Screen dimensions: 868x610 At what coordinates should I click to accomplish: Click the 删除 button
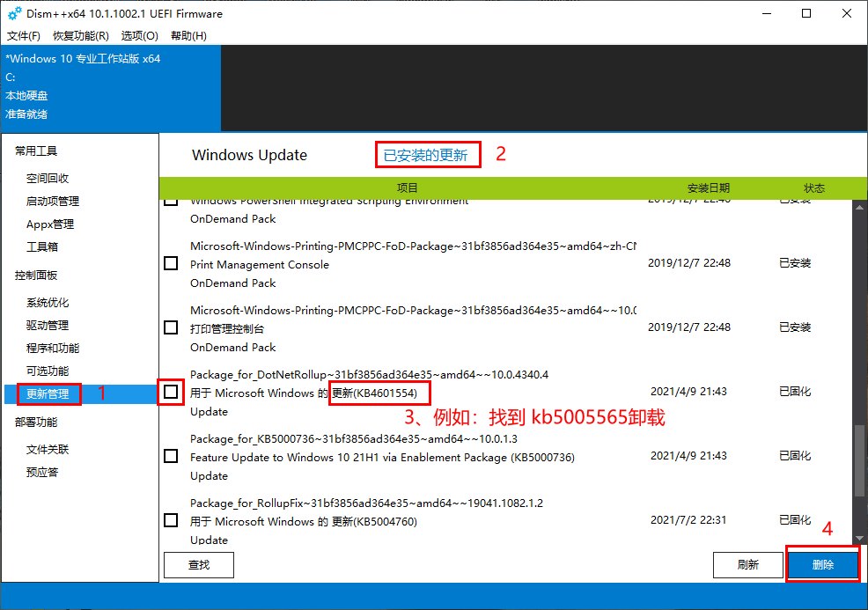[823, 565]
